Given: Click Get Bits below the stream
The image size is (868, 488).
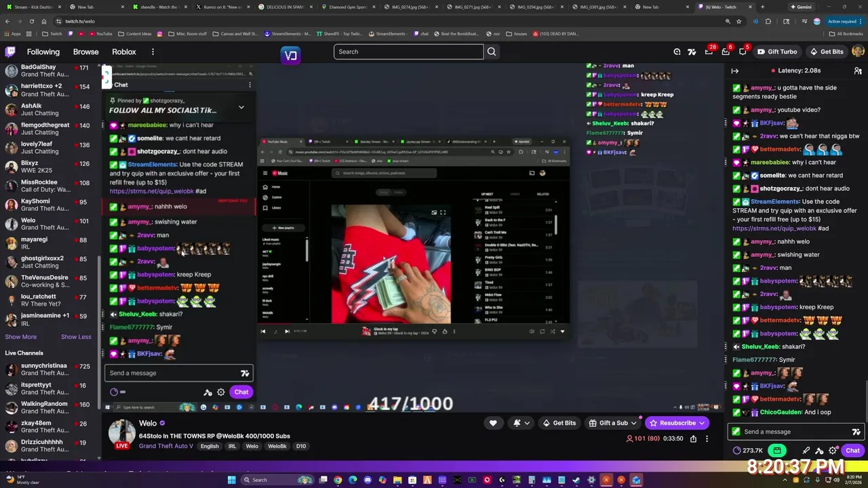Looking at the screenshot, I should tap(559, 423).
